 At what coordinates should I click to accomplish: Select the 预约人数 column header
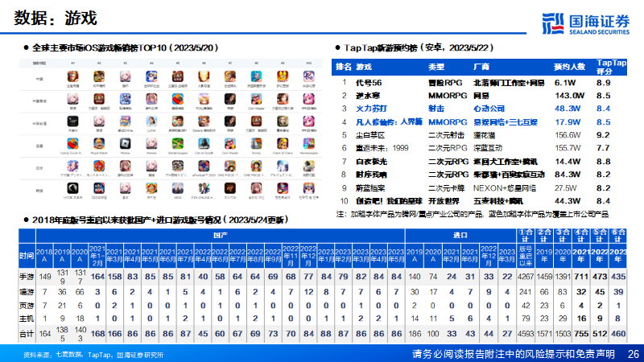pos(569,67)
